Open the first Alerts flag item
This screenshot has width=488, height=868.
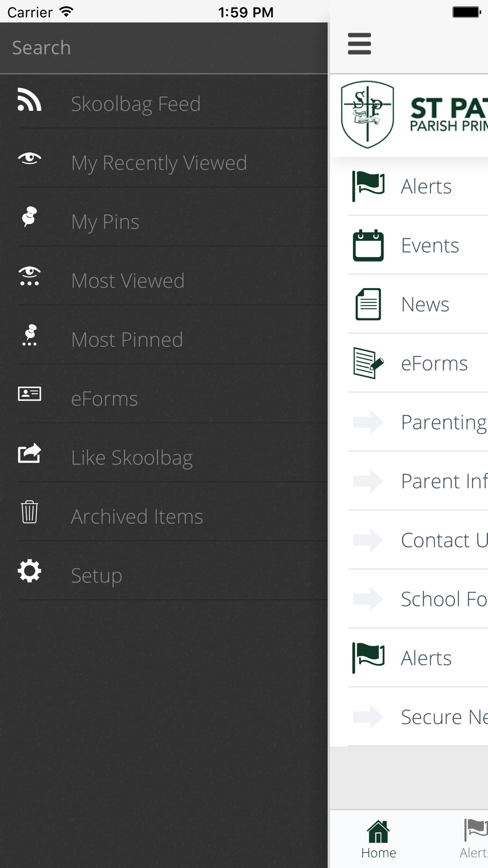coord(418,186)
